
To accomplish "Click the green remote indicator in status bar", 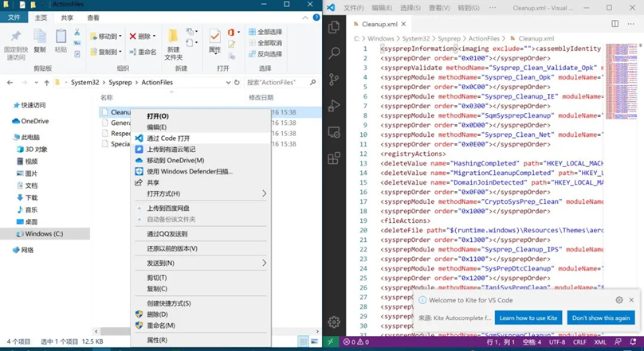I will 331,341.
